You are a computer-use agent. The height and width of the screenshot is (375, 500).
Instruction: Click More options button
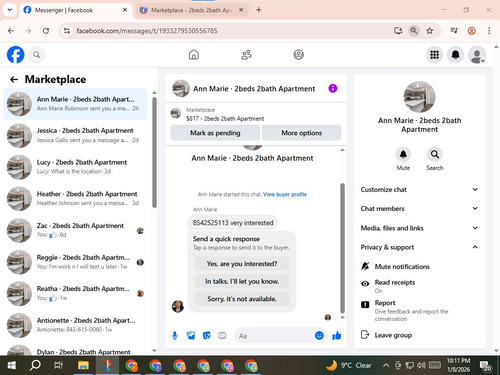pos(302,133)
